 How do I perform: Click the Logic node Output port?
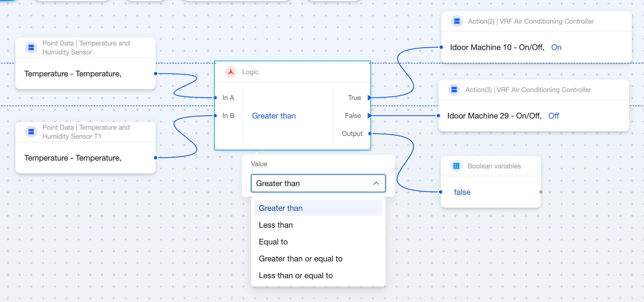pyautogui.click(x=370, y=134)
